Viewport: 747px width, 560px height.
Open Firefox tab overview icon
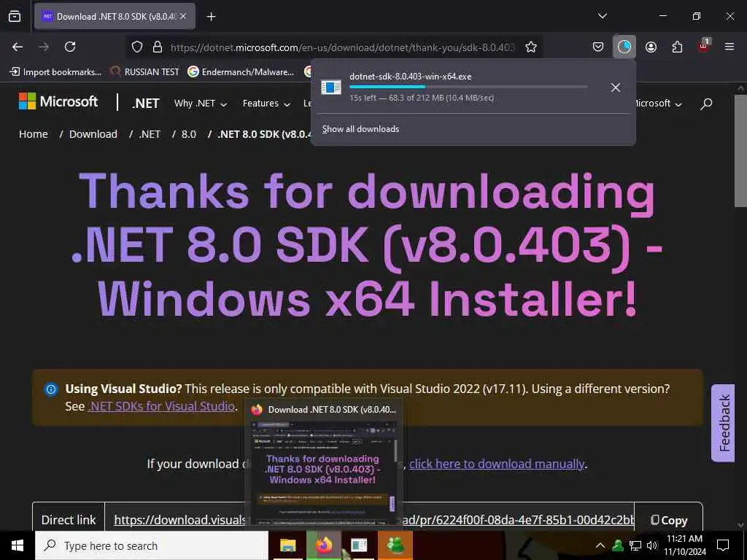pyautogui.click(x=15, y=16)
